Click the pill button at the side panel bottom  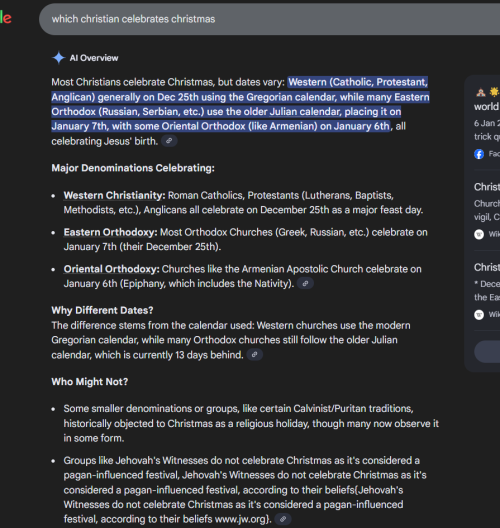[x=487, y=351]
